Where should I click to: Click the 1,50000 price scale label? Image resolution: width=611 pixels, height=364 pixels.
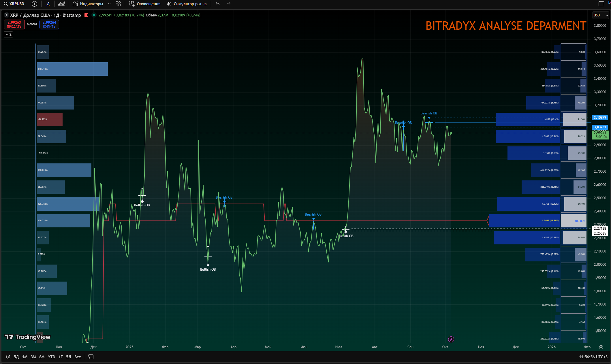point(600,331)
